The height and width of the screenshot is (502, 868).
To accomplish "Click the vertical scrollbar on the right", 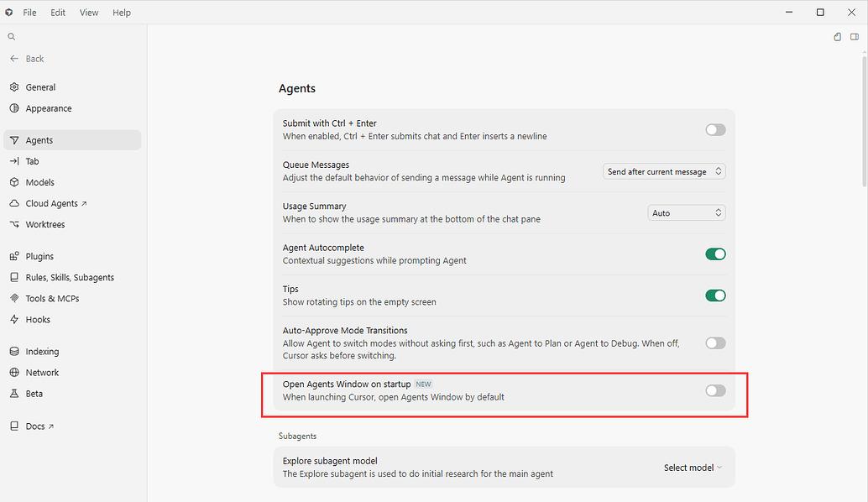I will (x=864, y=121).
